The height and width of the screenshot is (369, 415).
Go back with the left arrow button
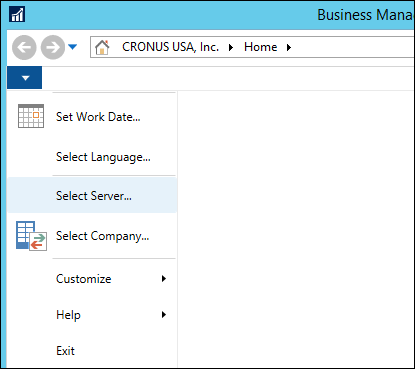click(24, 47)
